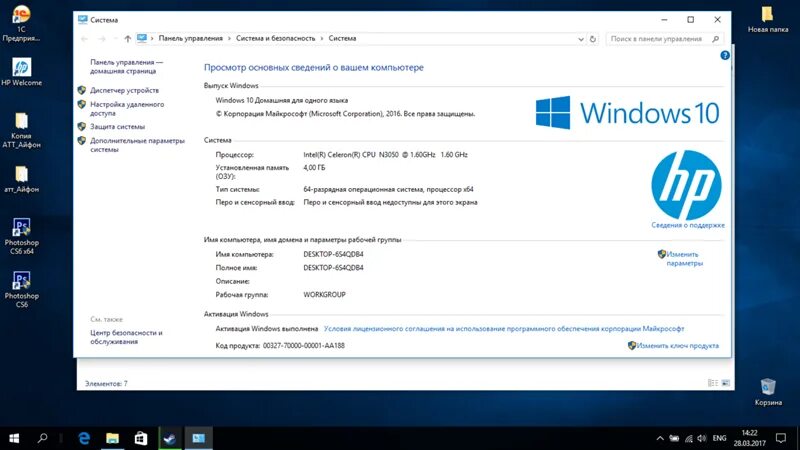The height and width of the screenshot is (450, 800).
Task: Open taskbar search magnifier
Action: (x=42, y=438)
